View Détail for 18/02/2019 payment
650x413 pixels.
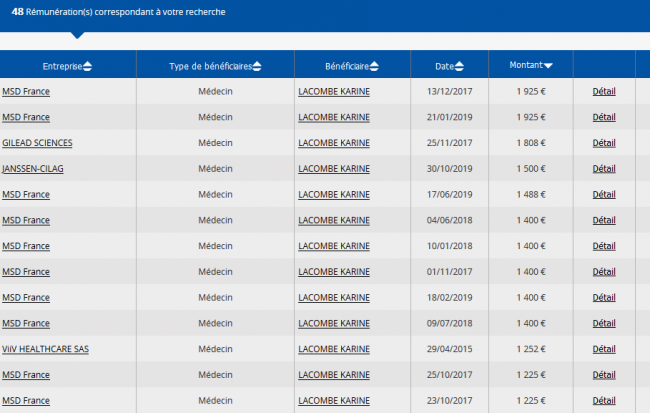(x=604, y=298)
